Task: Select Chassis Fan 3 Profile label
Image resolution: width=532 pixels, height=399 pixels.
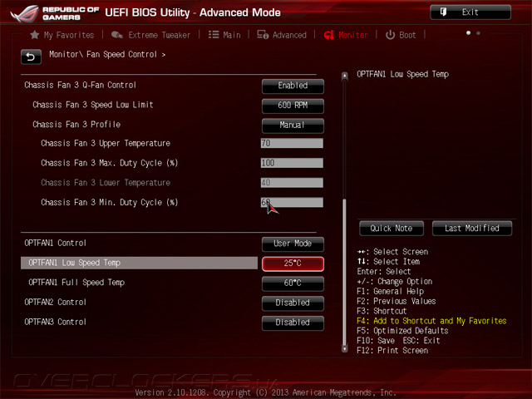Action: click(76, 124)
